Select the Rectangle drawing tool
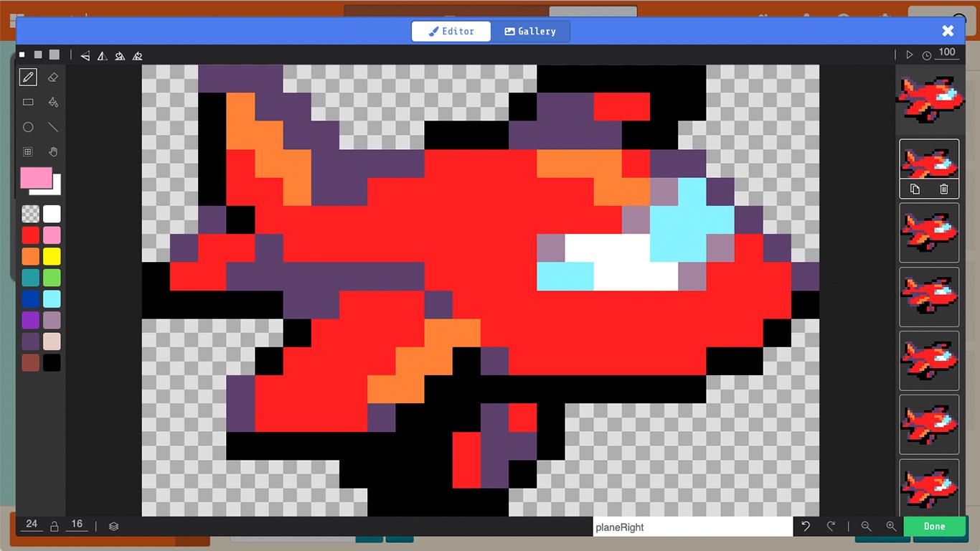Viewport: 980px width, 551px height. pyautogui.click(x=28, y=102)
